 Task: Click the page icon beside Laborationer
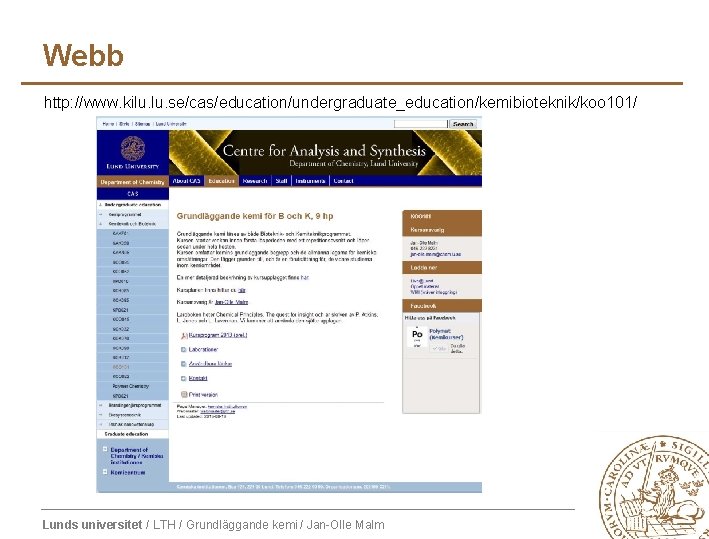coord(184,350)
